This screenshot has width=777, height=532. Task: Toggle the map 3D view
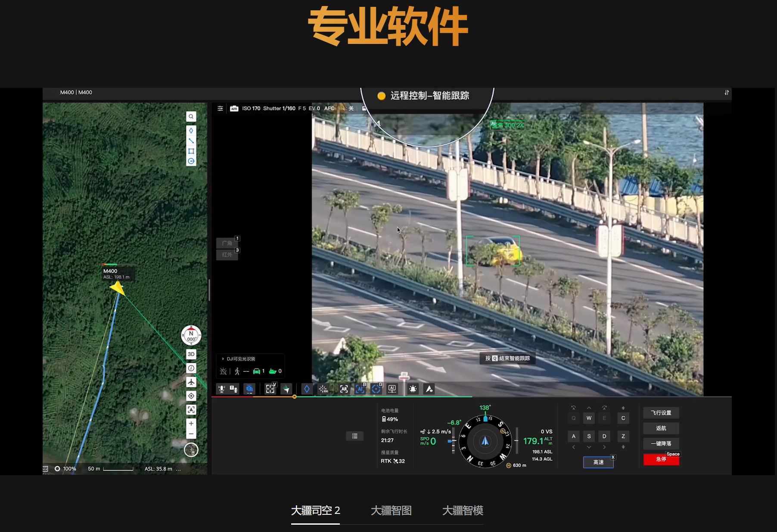click(x=191, y=354)
